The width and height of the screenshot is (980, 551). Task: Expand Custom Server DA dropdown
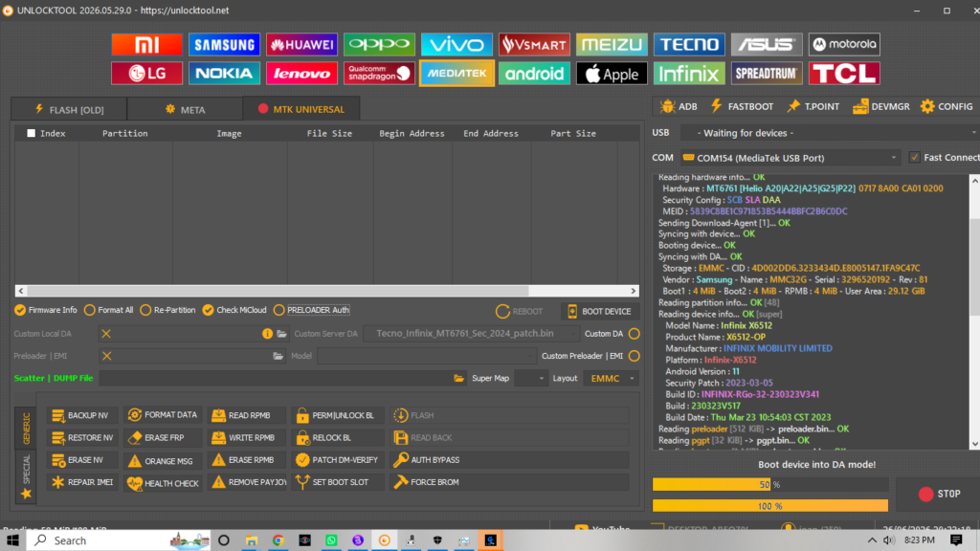[x=470, y=334]
